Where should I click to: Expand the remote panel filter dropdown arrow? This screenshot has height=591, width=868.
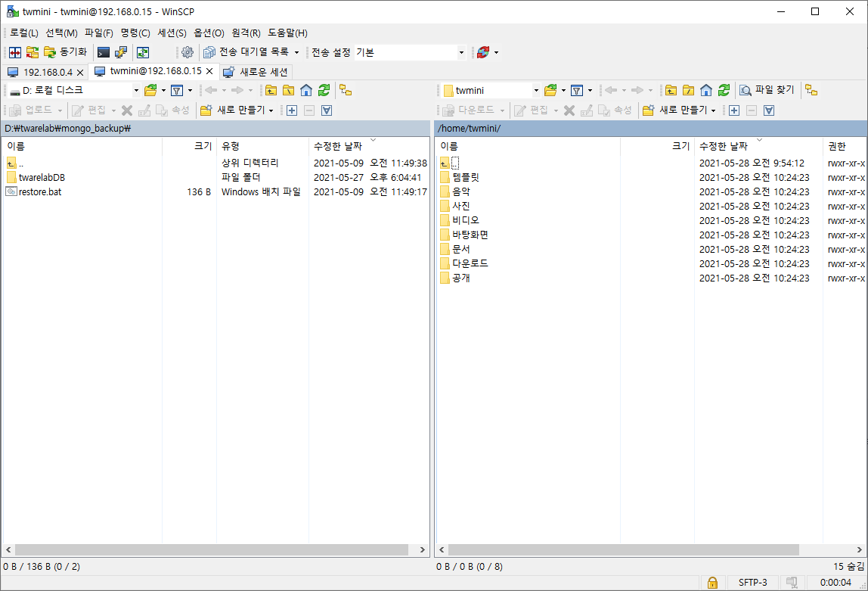coord(590,90)
